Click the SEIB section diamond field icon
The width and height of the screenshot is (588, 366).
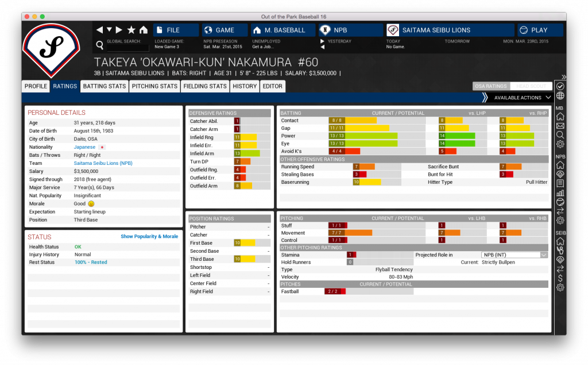tap(560, 260)
